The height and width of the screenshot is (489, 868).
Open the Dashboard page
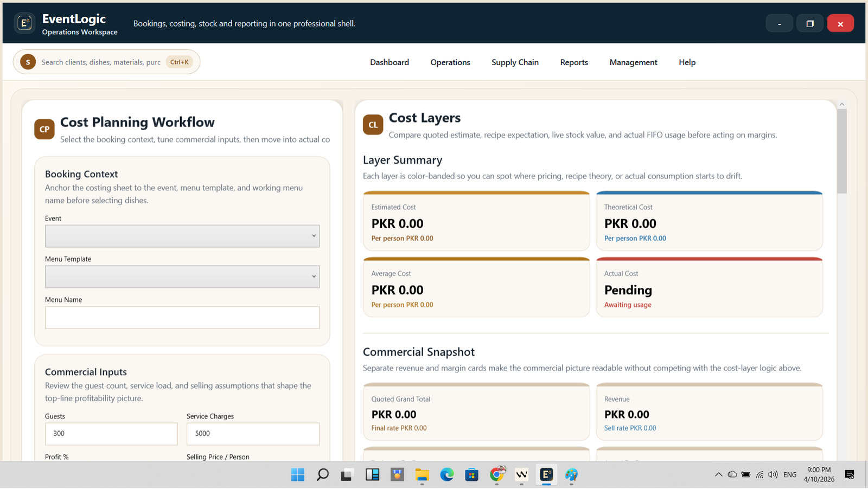coord(389,62)
